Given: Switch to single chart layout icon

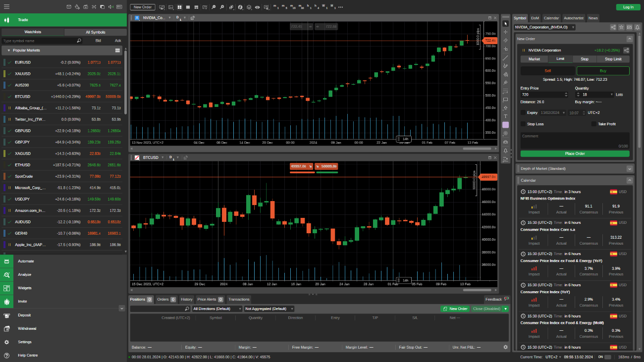Looking at the screenshot, I should tap(188, 7).
